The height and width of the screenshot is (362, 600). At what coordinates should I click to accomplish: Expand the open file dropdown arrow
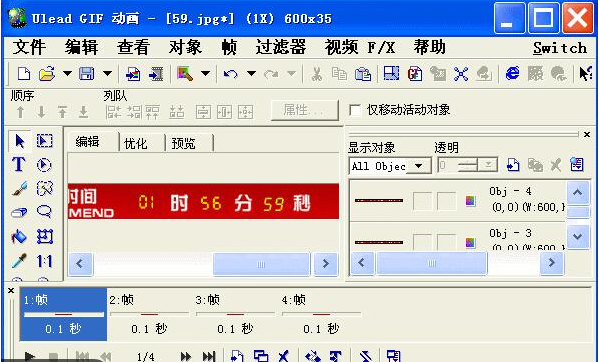pyautogui.click(x=67, y=73)
